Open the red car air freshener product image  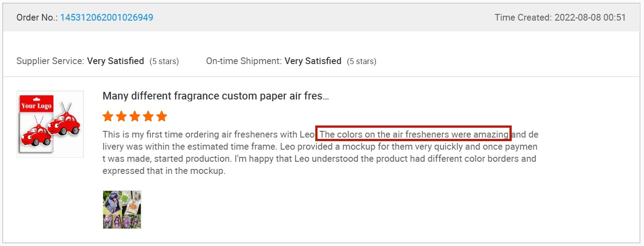coord(50,124)
